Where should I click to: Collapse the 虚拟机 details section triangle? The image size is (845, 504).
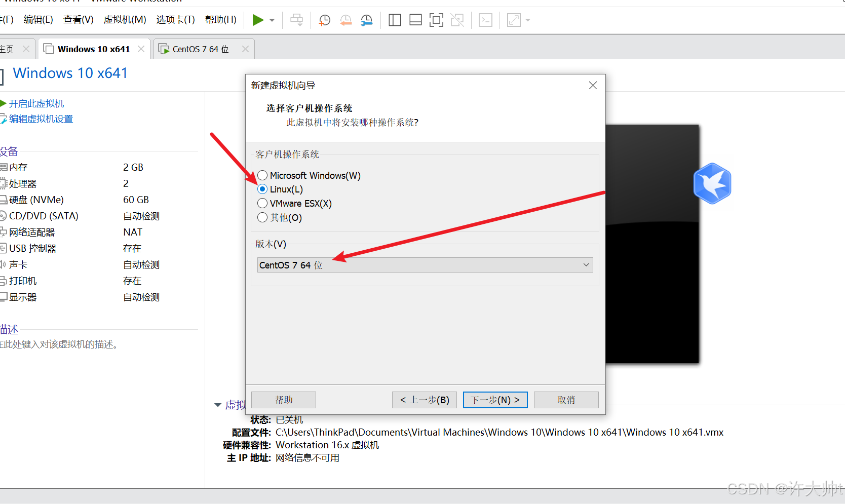pyautogui.click(x=218, y=405)
